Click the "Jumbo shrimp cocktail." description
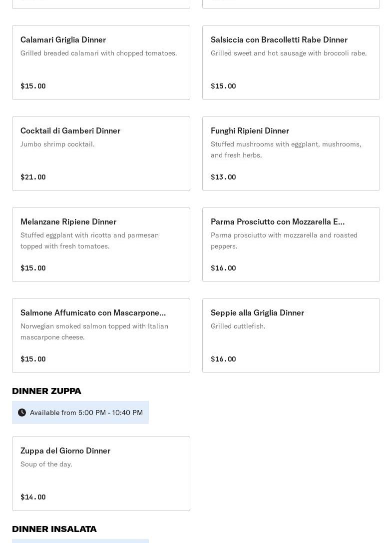Viewport: 392px width, 543px height. click(57, 144)
